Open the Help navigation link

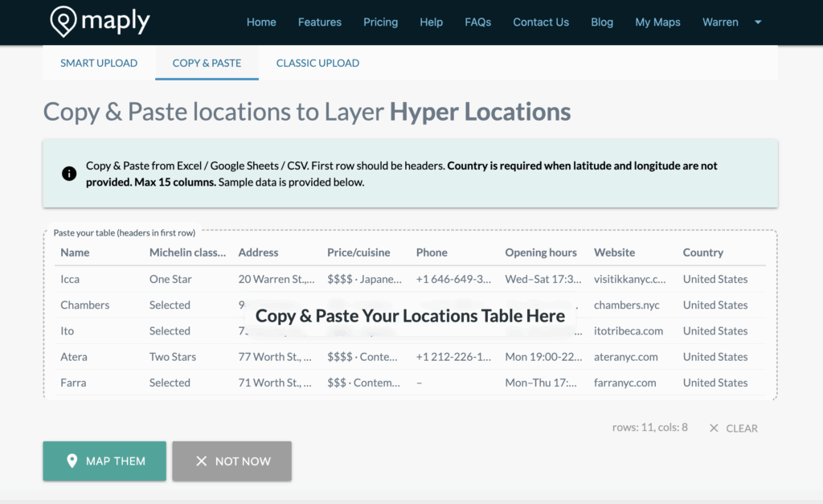point(431,23)
